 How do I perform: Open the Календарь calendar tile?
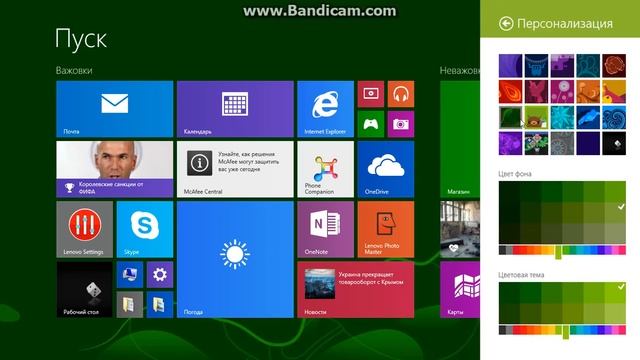point(235,109)
